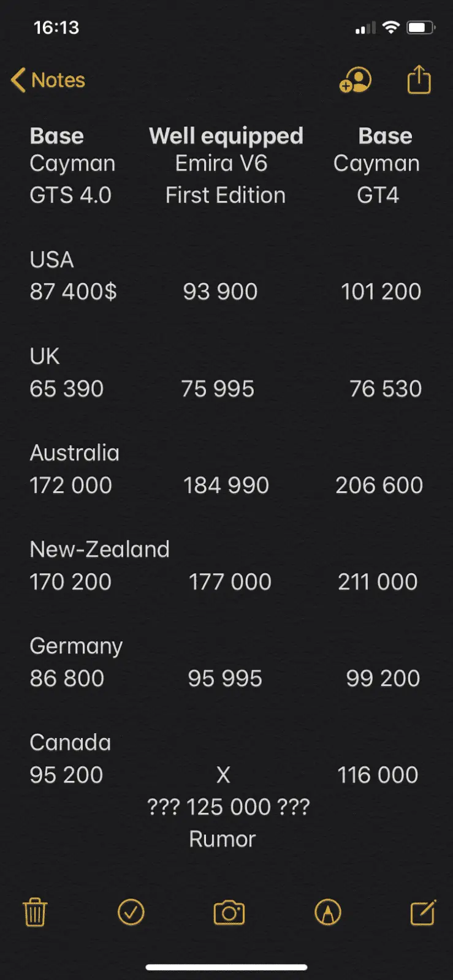Tap the "Well equipped" bold heading
The height and width of the screenshot is (980, 453).
point(226,136)
